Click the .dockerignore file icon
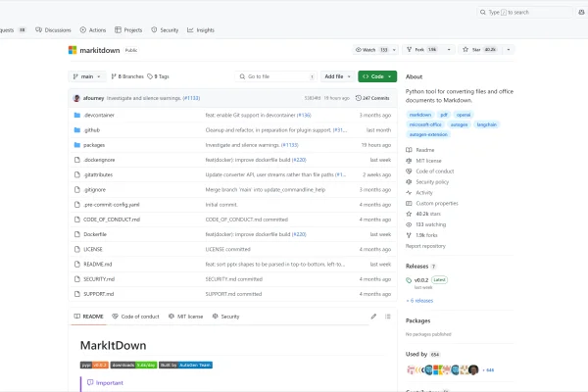The image size is (588, 392). (x=77, y=160)
